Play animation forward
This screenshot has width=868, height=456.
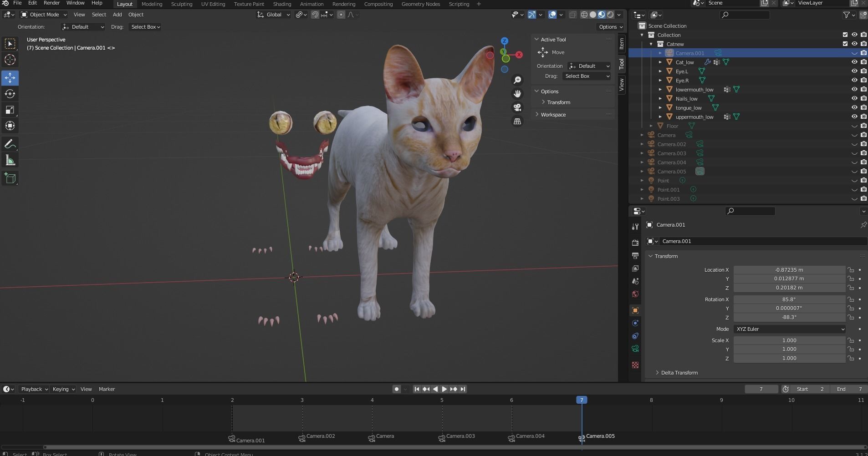coord(444,389)
